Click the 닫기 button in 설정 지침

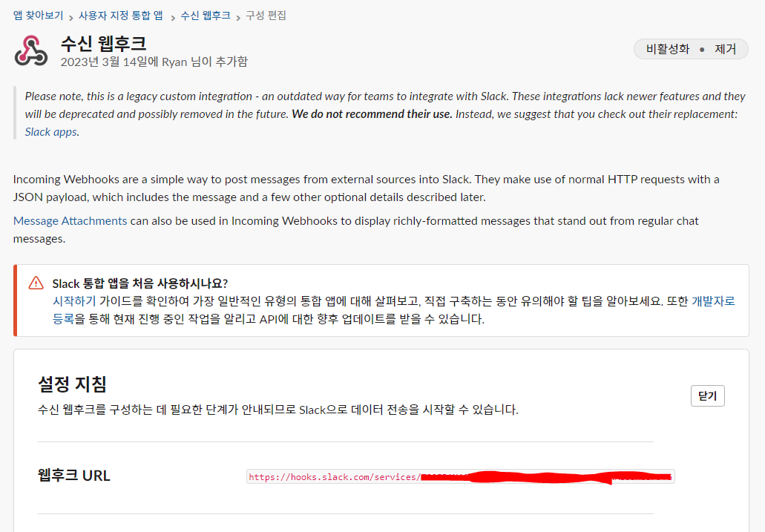707,395
